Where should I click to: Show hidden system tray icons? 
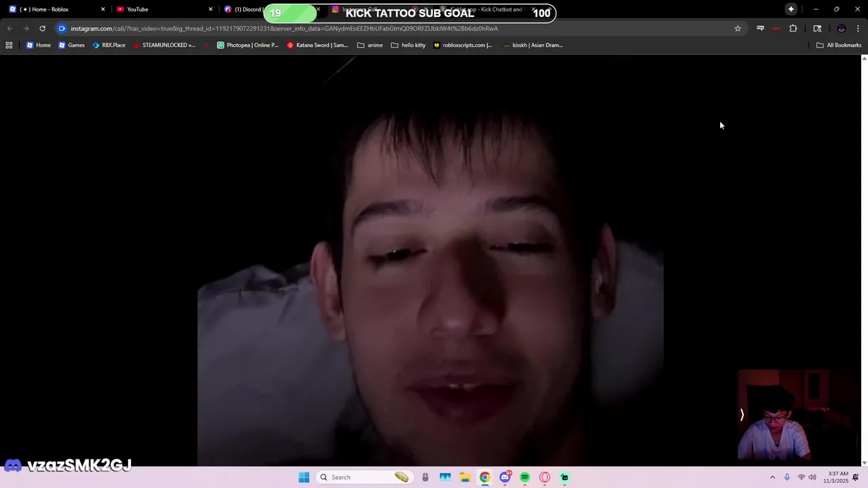tap(772, 477)
